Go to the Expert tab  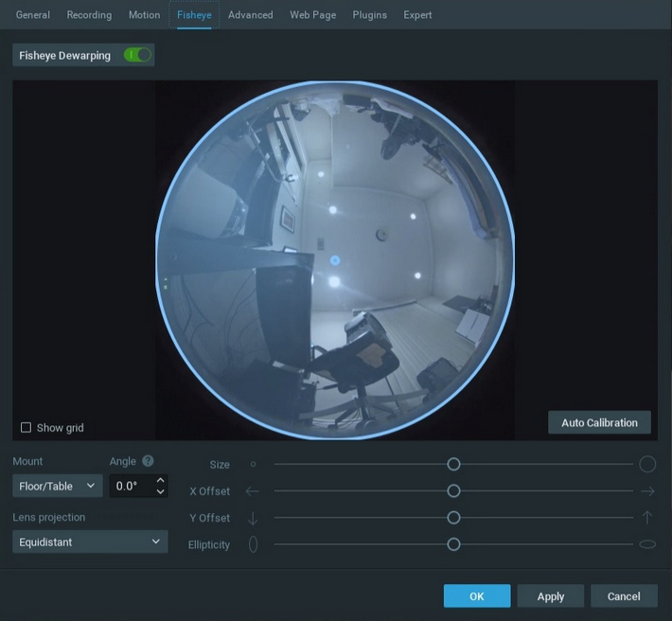[x=417, y=15]
